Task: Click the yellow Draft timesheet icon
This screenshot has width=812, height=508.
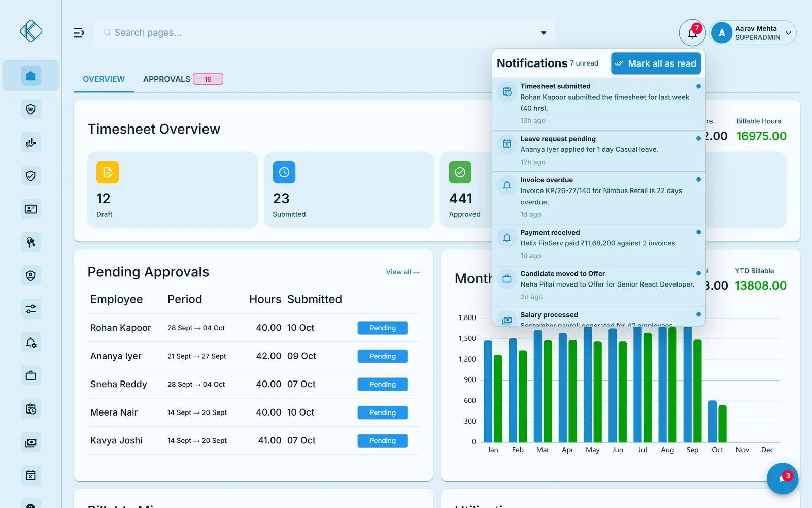Action: pyautogui.click(x=108, y=172)
